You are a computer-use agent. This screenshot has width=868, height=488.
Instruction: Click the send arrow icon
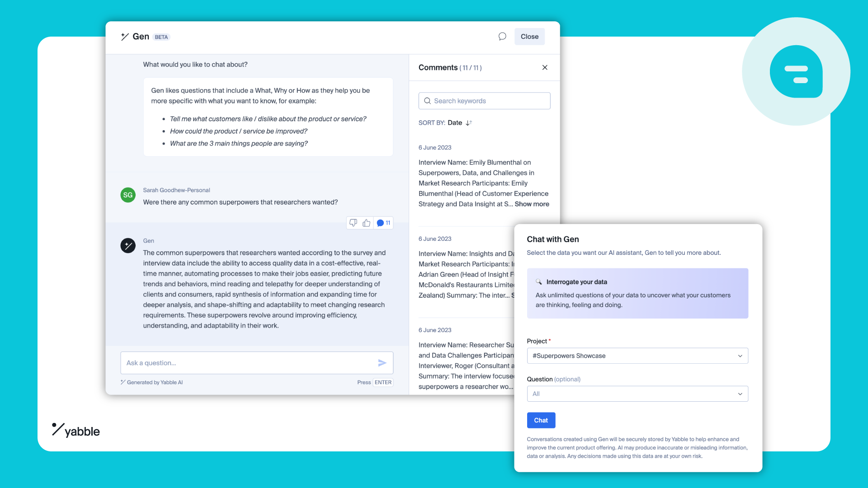[382, 363]
